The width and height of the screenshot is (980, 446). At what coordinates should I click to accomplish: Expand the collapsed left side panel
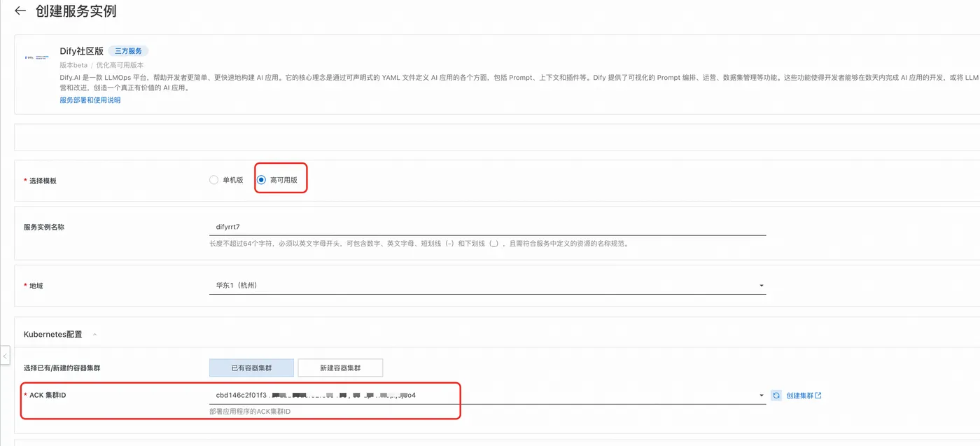pyautogui.click(x=5, y=356)
